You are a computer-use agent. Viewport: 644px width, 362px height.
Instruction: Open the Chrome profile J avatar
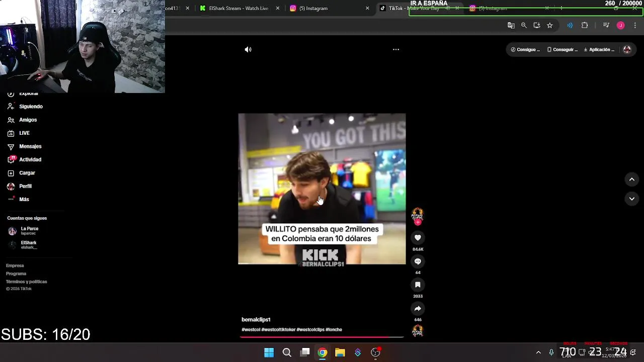[621, 25]
